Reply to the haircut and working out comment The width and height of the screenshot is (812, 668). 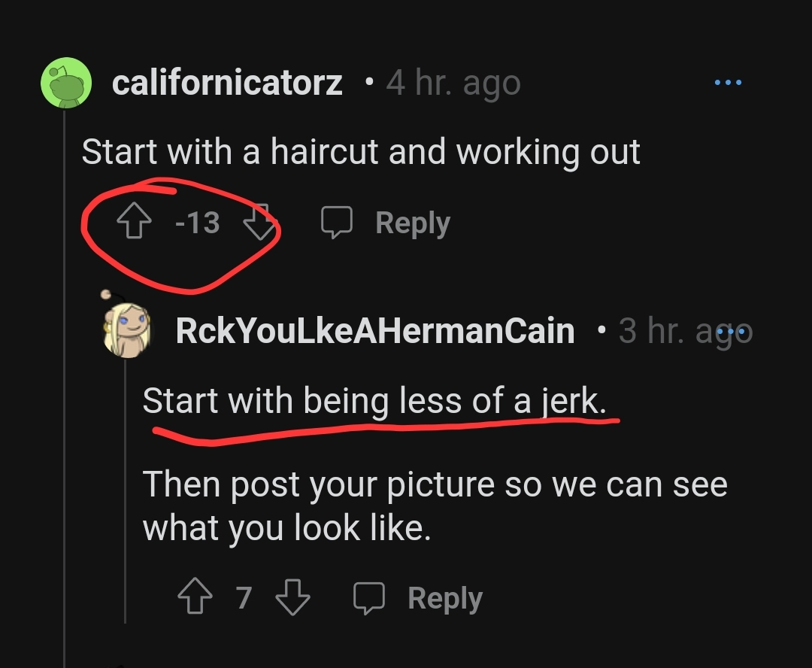click(x=386, y=223)
